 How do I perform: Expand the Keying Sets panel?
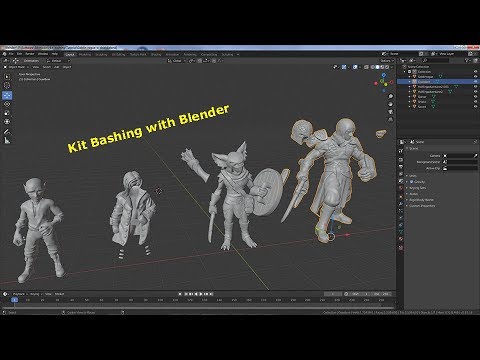(x=416, y=188)
